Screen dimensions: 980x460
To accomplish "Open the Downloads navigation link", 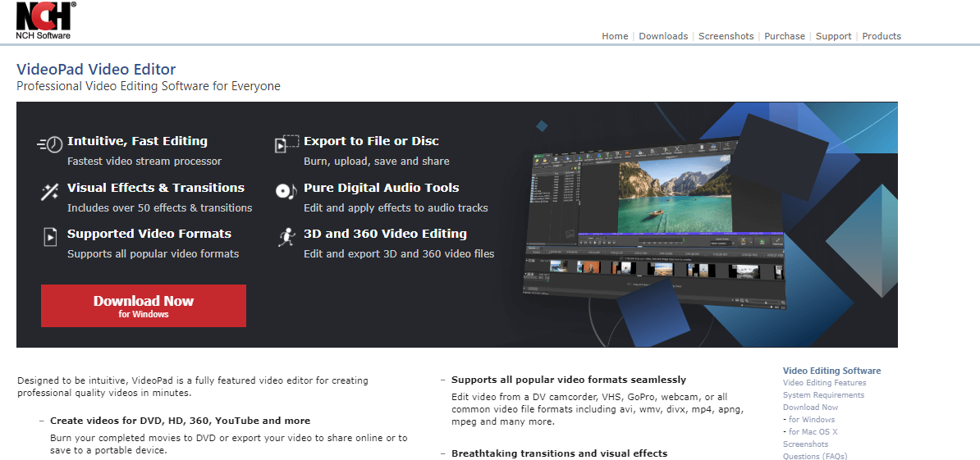I will (663, 36).
